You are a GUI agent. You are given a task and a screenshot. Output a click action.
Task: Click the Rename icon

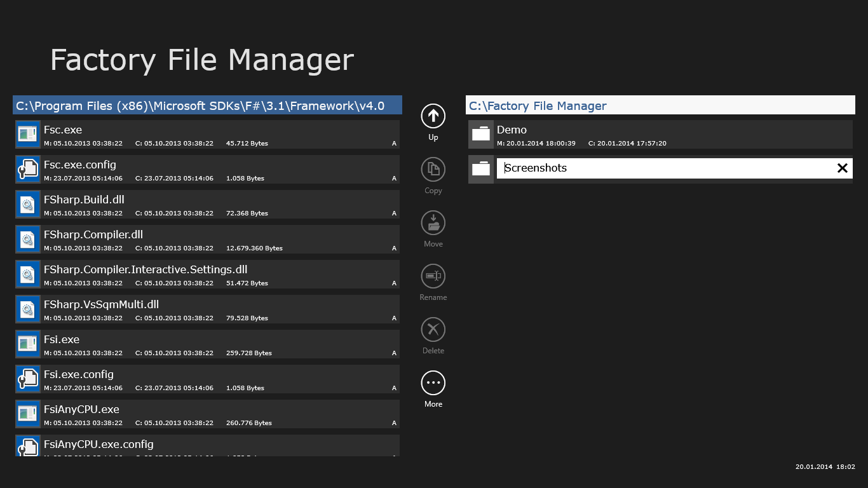click(x=433, y=276)
